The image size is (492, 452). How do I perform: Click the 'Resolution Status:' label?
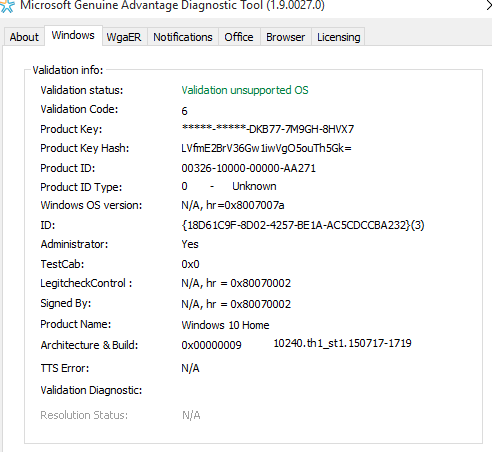(x=84, y=415)
